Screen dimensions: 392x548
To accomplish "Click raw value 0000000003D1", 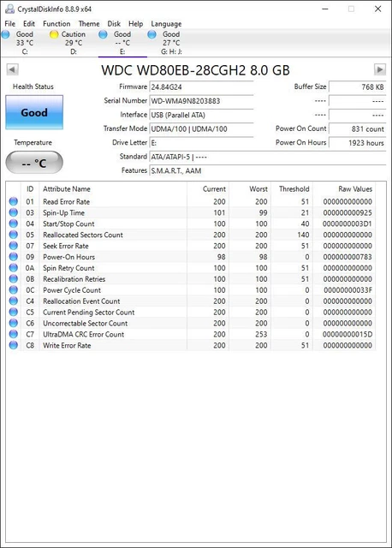I will pos(347,223).
